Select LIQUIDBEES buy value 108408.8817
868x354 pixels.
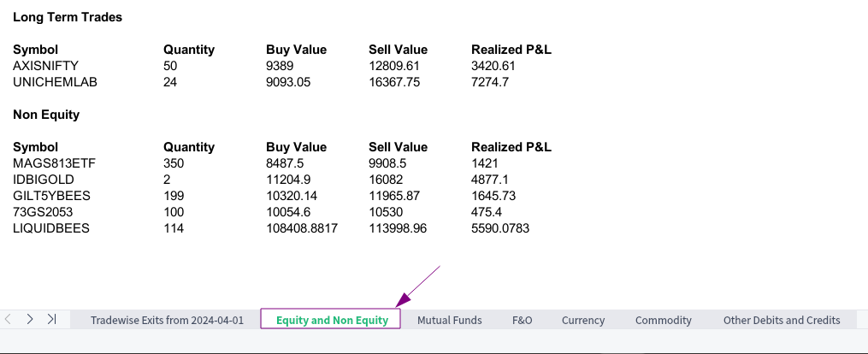click(x=302, y=228)
